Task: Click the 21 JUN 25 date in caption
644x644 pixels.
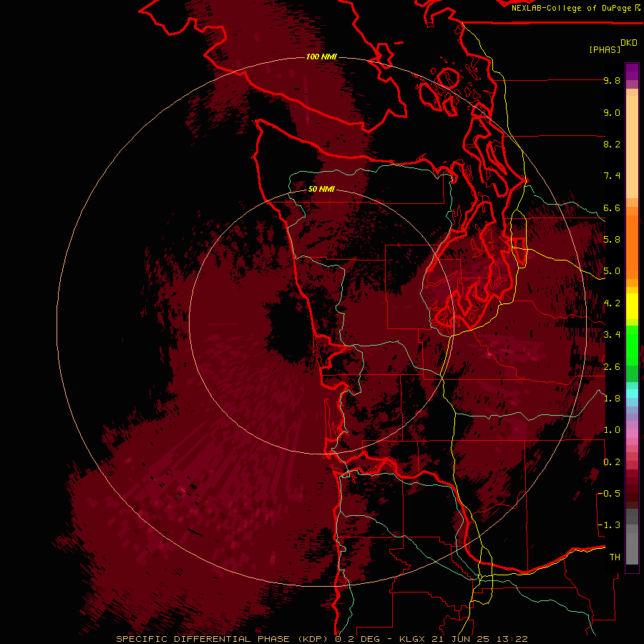Action: [x=462, y=639]
